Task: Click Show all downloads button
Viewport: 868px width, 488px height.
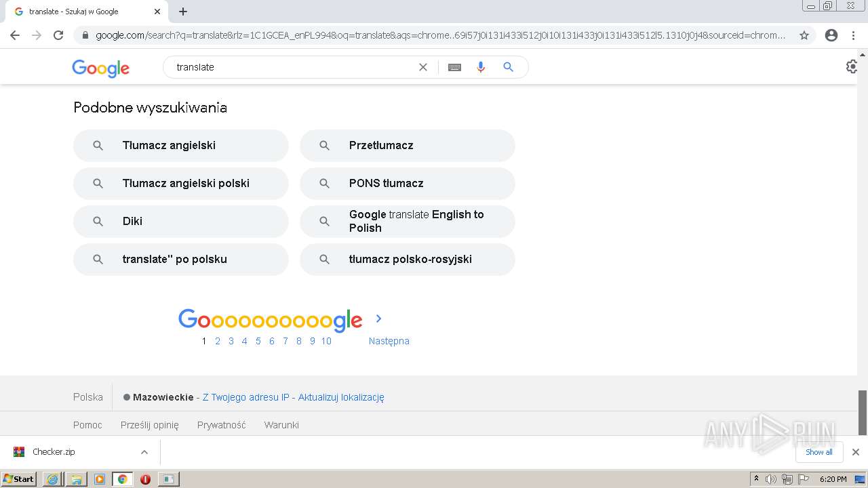Action: 819,452
